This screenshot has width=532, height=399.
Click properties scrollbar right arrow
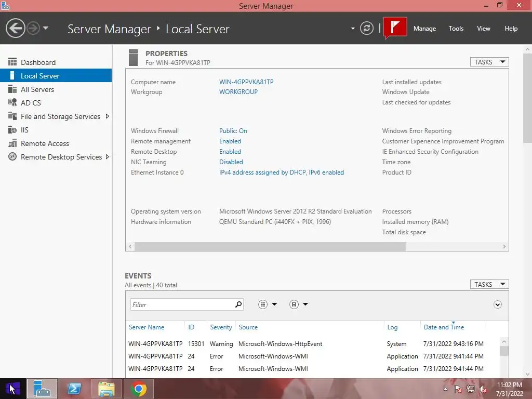pos(504,247)
